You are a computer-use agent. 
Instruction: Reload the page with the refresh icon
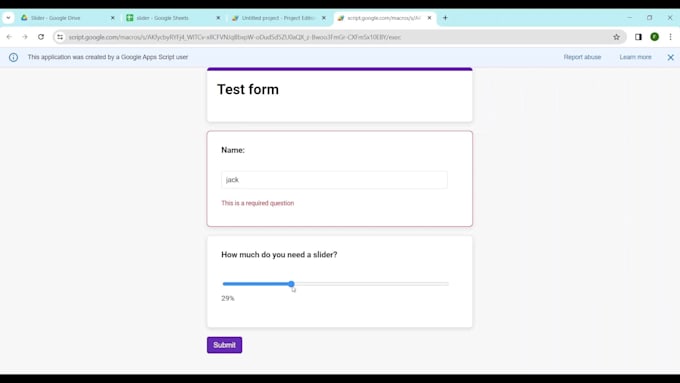pyautogui.click(x=41, y=37)
